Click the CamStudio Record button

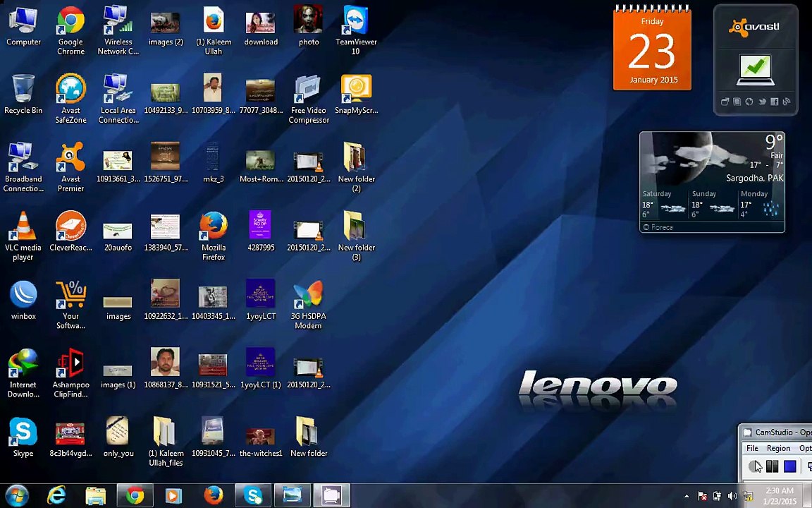coord(754,466)
